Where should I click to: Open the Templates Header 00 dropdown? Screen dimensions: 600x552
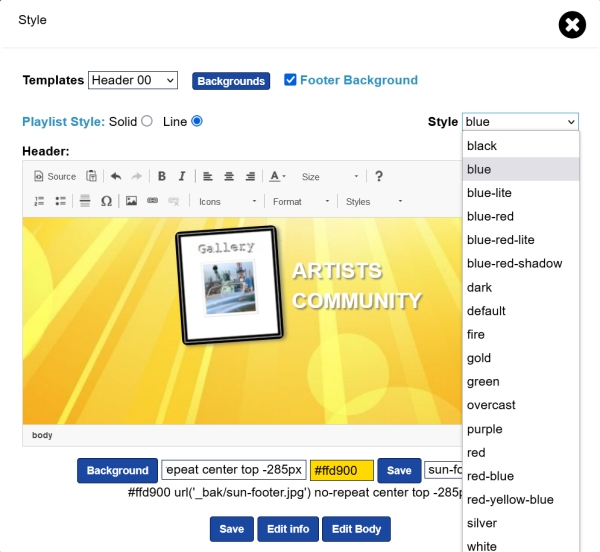[x=133, y=80]
